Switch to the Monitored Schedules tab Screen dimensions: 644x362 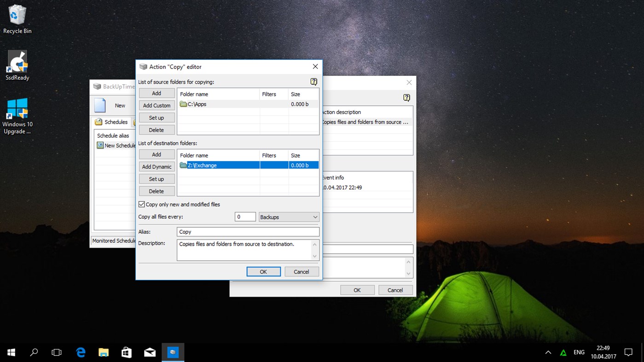pyautogui.click(x=113, y=241)
